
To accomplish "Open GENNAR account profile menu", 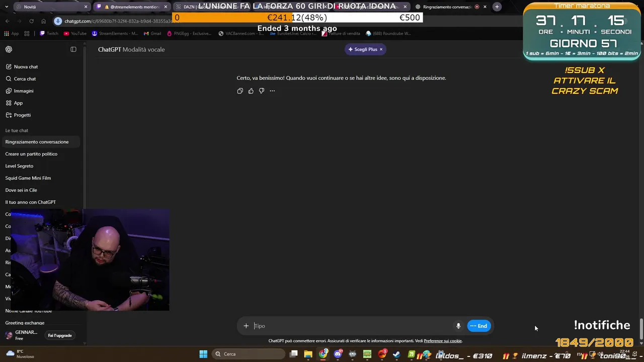I will [x=23, y=335].
